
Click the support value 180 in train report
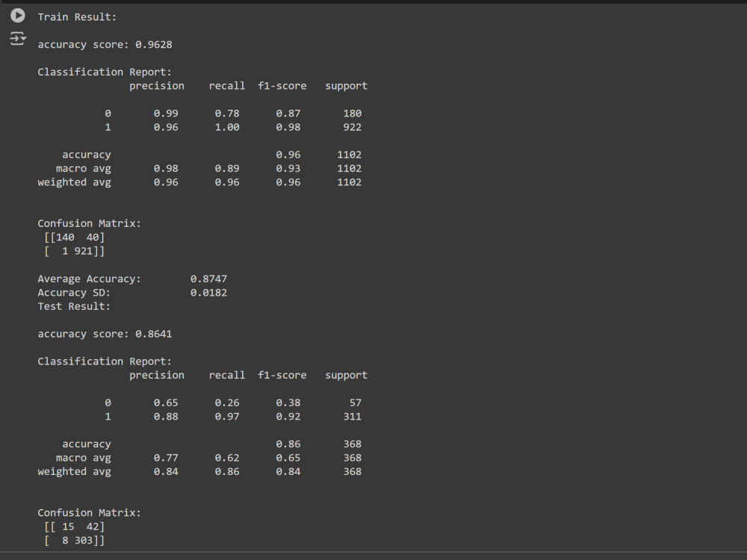coord(352,113)
